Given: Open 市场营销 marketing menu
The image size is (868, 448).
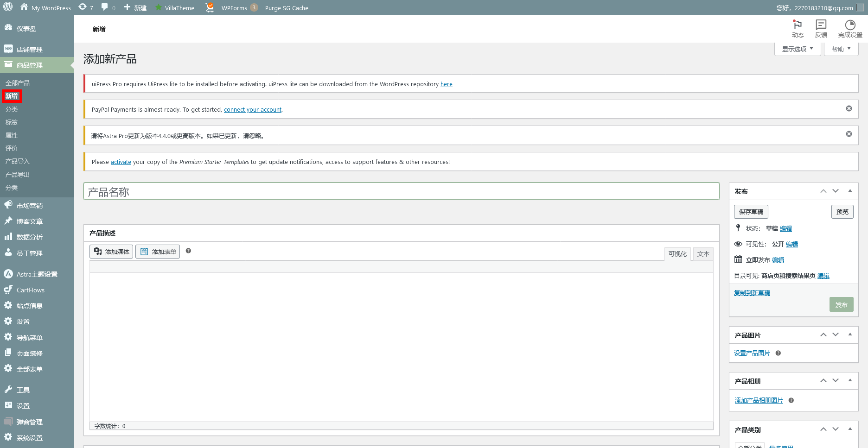Looking at the screenshot, I should pos(37,206).
